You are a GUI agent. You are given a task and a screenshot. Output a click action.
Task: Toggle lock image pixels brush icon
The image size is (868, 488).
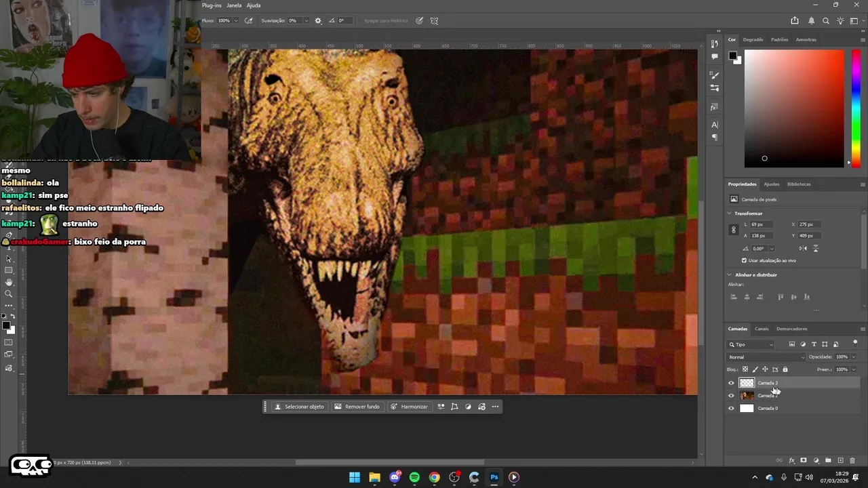pyautogui.click(x=755, y=369)
